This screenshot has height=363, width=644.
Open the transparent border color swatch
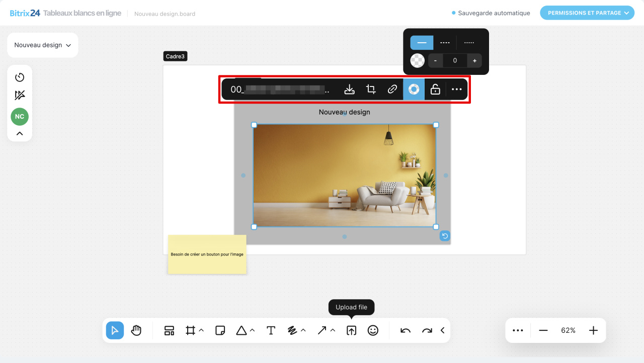417,60
